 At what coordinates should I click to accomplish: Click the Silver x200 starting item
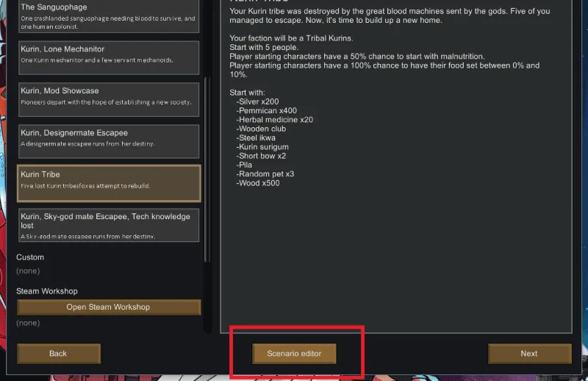click(x=258, y=102)
